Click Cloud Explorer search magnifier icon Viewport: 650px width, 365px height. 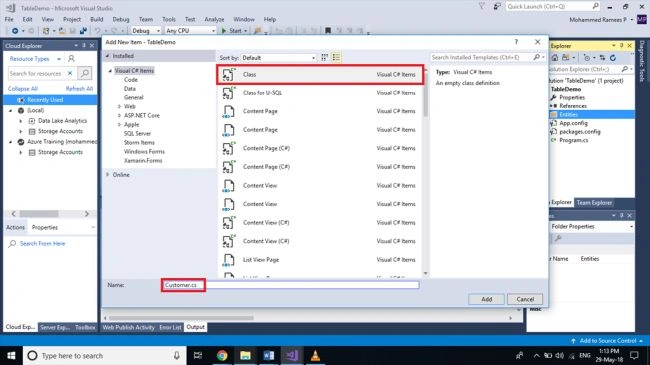(85, 73)
